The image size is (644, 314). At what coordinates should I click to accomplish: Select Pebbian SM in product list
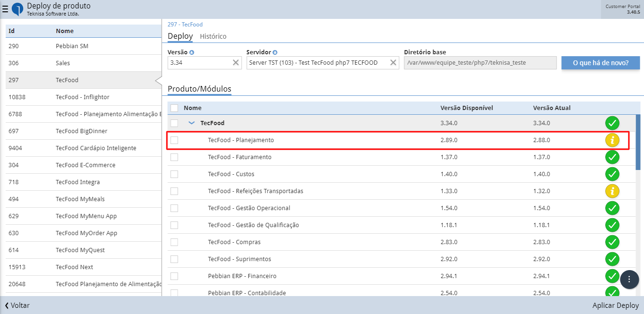pos(84,46)
